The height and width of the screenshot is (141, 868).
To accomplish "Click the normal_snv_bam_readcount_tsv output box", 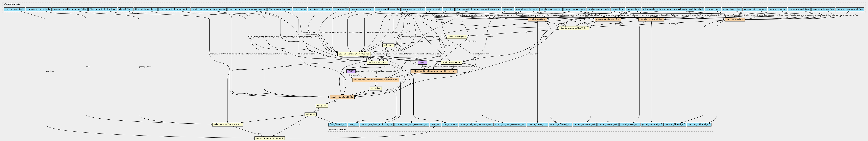I will pyautogui.click(x=376, y=124).
